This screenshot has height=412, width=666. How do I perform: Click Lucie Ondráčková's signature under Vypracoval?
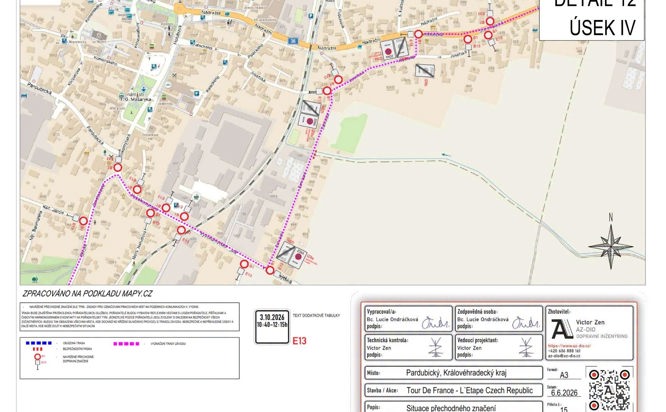435,323
